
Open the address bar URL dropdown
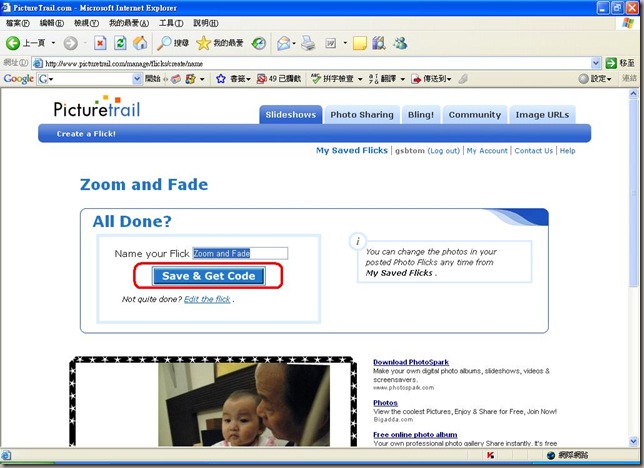coord(596,63)
